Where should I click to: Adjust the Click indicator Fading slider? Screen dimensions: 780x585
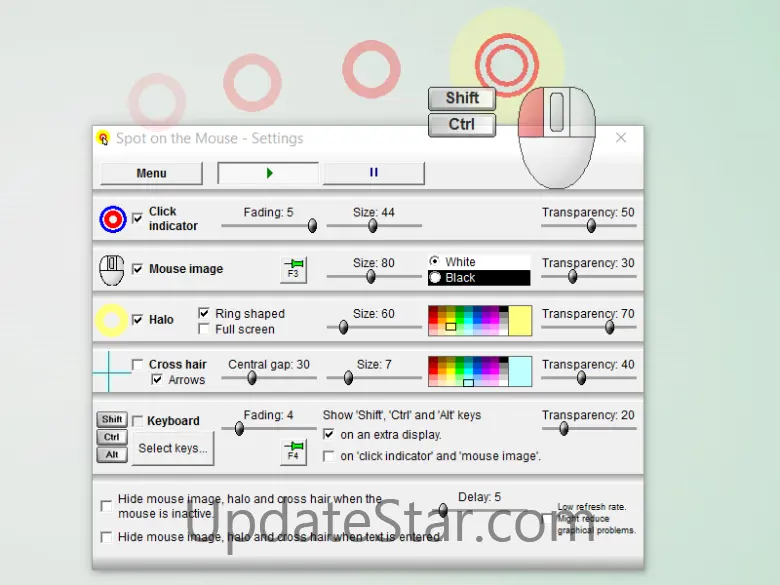269,225
